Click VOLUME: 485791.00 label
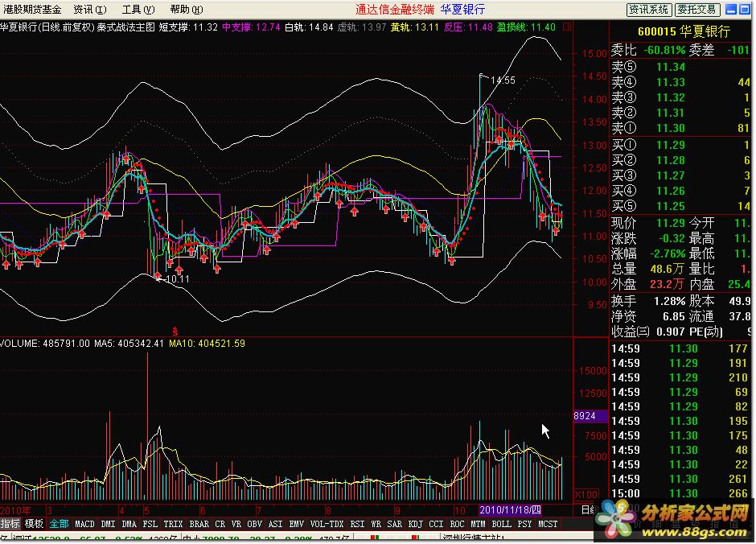 click(x=45, y=344)
